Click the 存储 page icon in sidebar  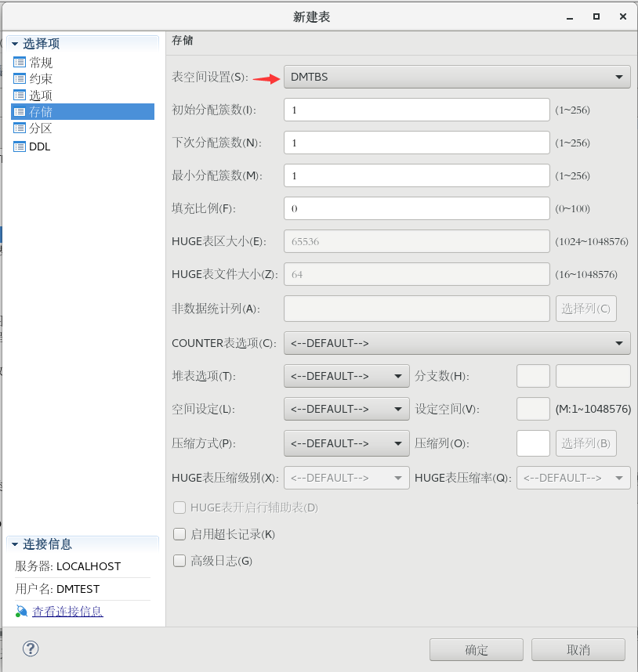click(x=20, y=112)
